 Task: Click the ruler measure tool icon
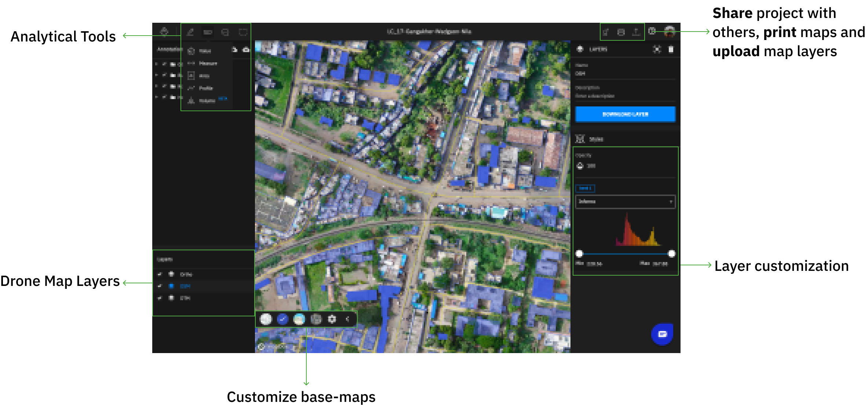pyautogui.click(x=208, y=32)
